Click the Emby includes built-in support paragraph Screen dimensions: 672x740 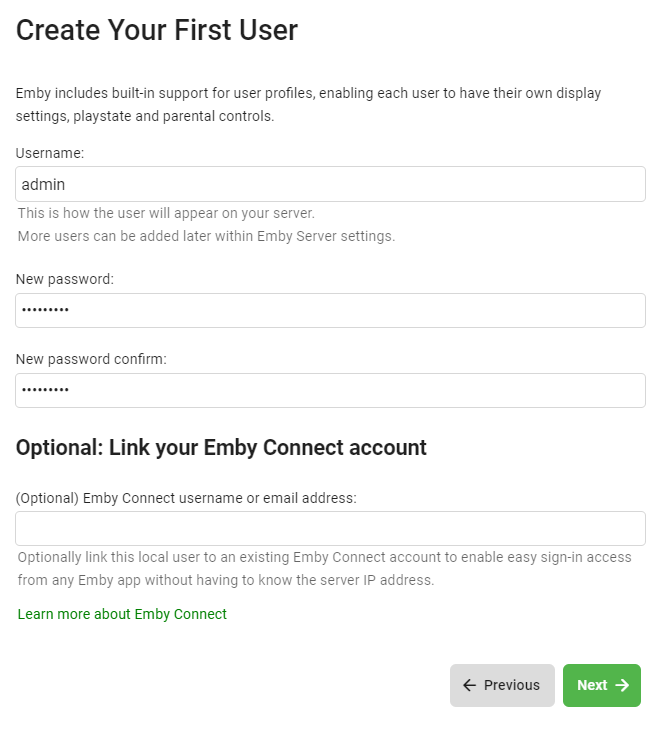308,104
